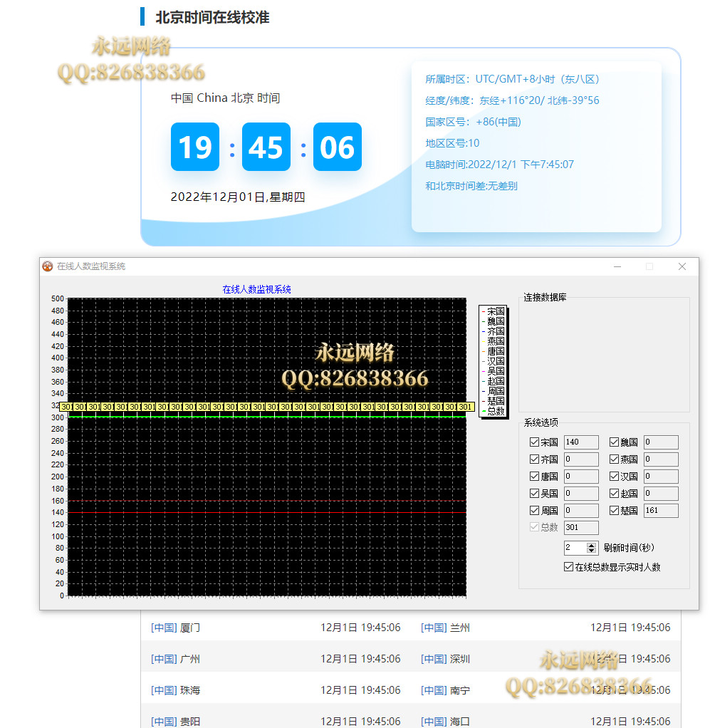Viewport: 710px width, 728px height.
Task: Uncheck 在线总数显示实时人数 option
Action: click(x=568, y=567)
